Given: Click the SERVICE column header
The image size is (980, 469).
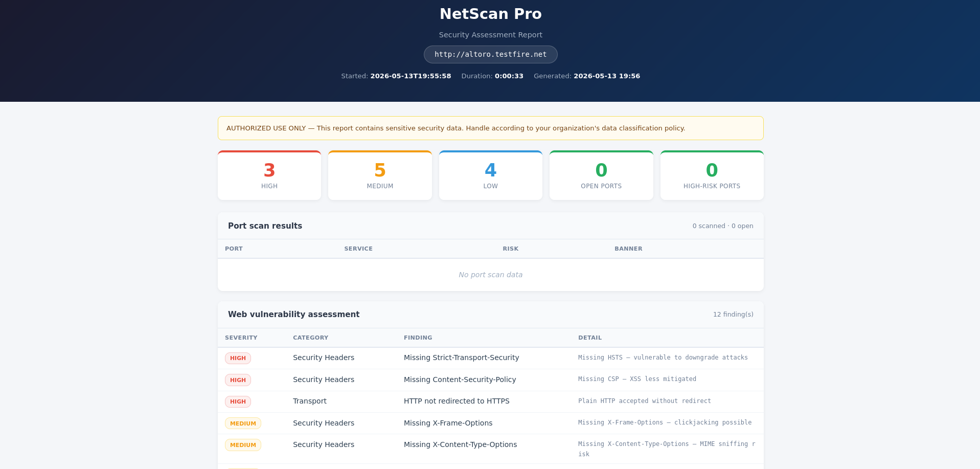Looking at the screenshot, I should (358, 249).
